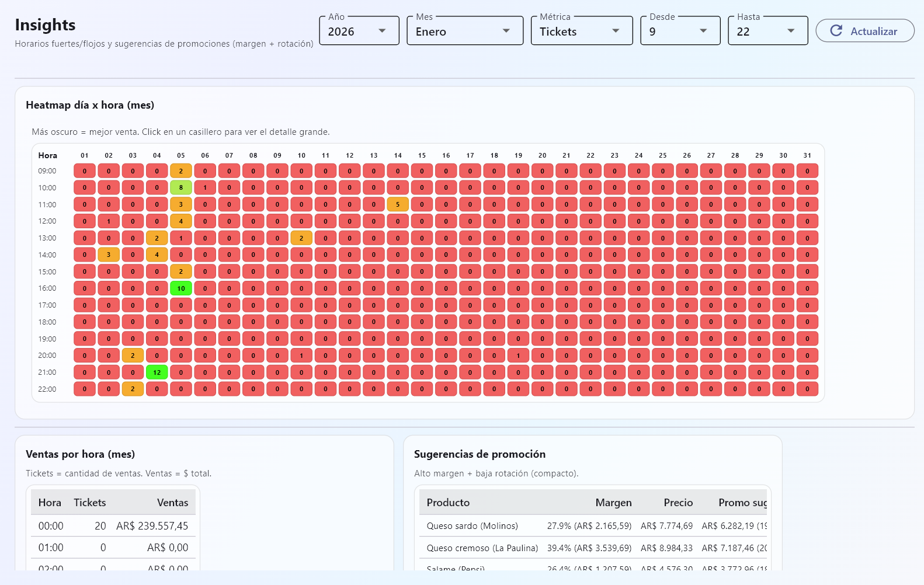
Task: Click the Precio column header
Action: pyautogui.click(x=678, y=503)
